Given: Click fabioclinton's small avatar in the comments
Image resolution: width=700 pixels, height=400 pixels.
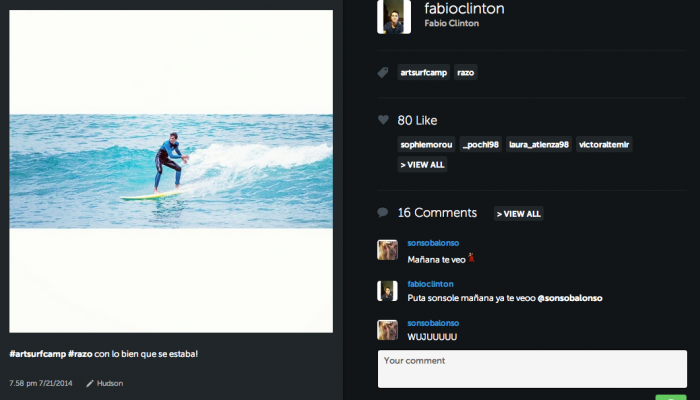Looking at the screenshot, I should pos(387,290).
